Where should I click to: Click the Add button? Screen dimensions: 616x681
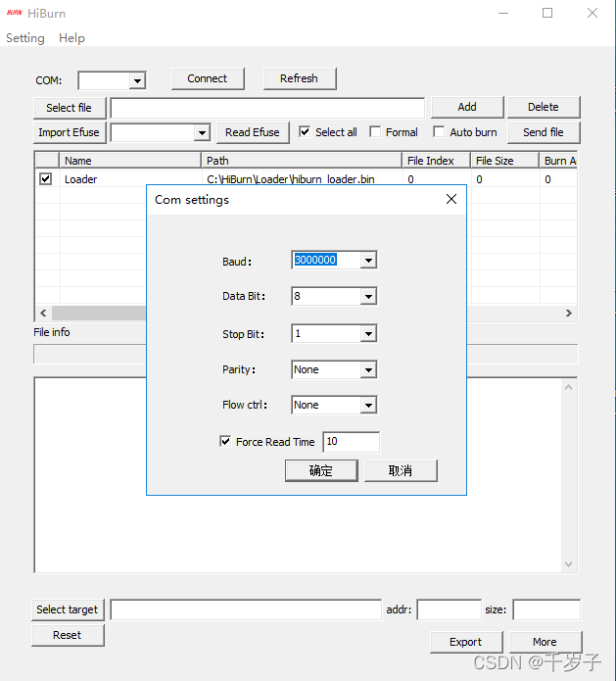click(467, 107)
